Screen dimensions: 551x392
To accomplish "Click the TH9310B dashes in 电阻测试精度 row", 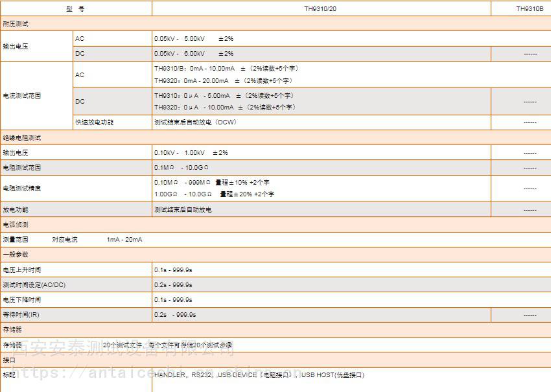I will (x=530, y=189).
